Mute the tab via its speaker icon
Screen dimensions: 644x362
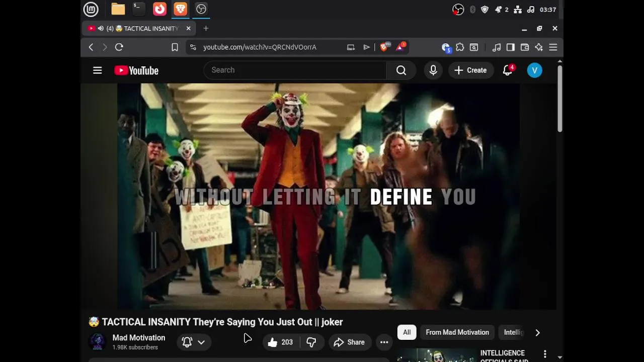click(101, 29)
